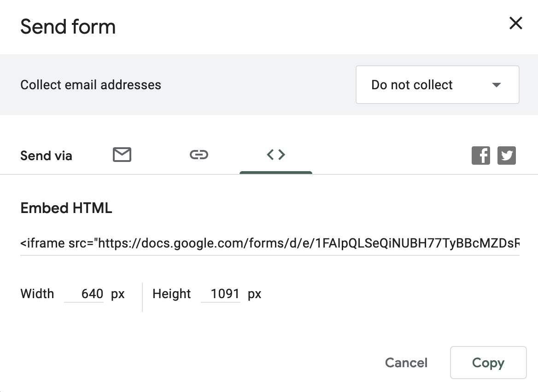Share the form via Twitter
The image size is (538, 392).
pos(507,155)
